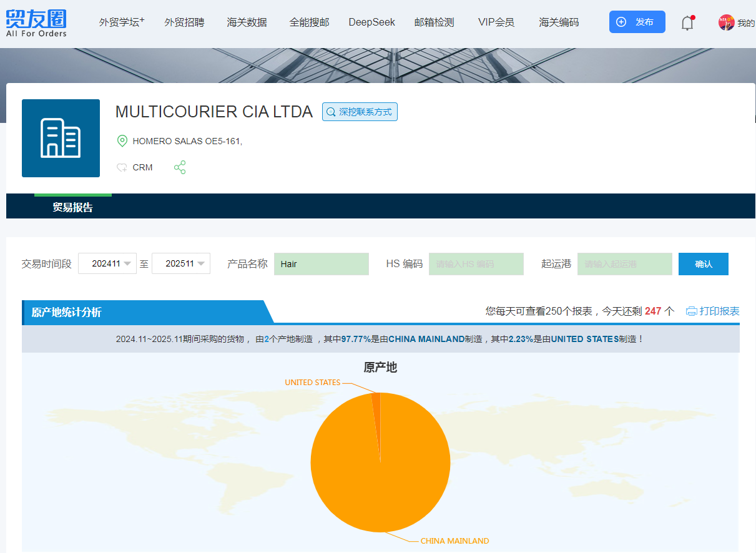Open the 外贸学坛 menu
The width and height of the screenshot is (756, 553).
click(x=121, y=22)
